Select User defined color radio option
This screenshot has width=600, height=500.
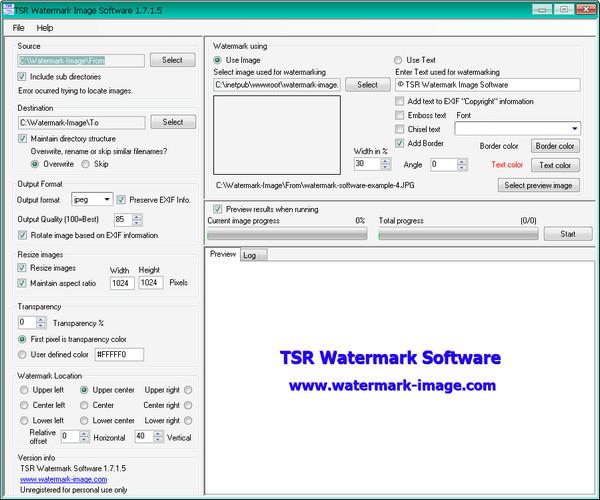[x=22, y=355]
